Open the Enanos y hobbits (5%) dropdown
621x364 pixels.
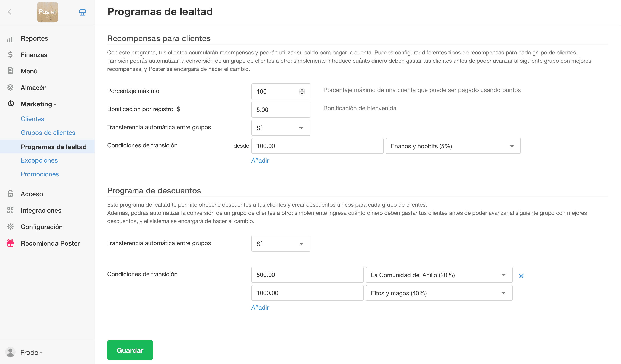coord(453,146)
